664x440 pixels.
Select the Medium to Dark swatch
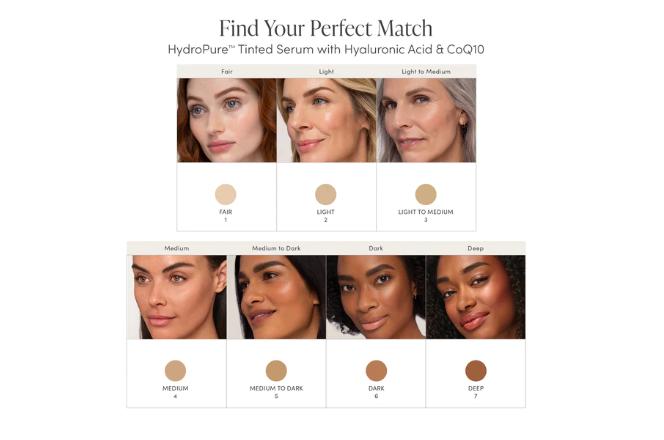(x=276, y=371)
